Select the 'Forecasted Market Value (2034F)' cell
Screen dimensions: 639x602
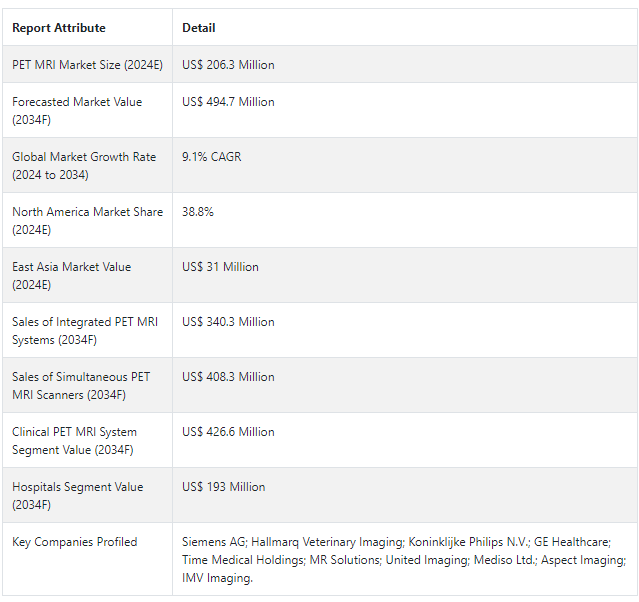(x=77, y=110)
